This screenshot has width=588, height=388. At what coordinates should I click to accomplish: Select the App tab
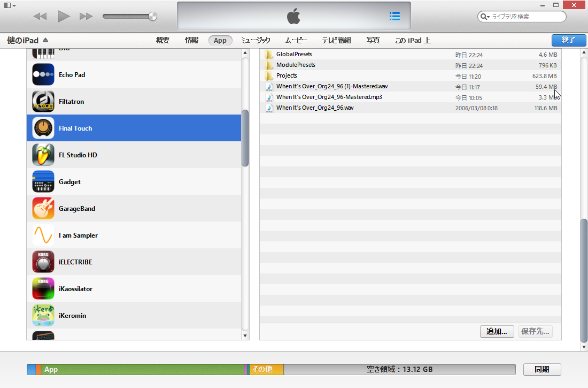220,40
